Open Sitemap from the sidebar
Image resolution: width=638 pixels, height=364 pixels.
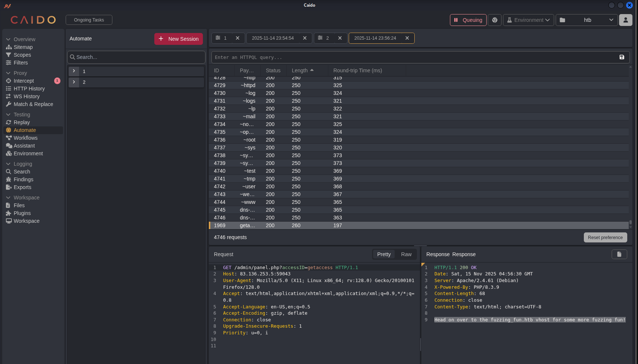tap(23, 47)
